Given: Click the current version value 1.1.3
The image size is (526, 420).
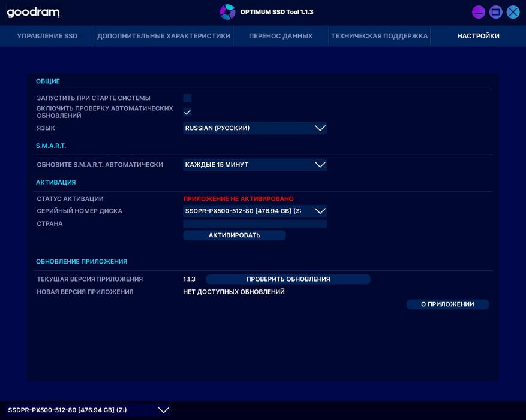Looking at the screenshot, I should pyautogui.click(x=189, y=279).
